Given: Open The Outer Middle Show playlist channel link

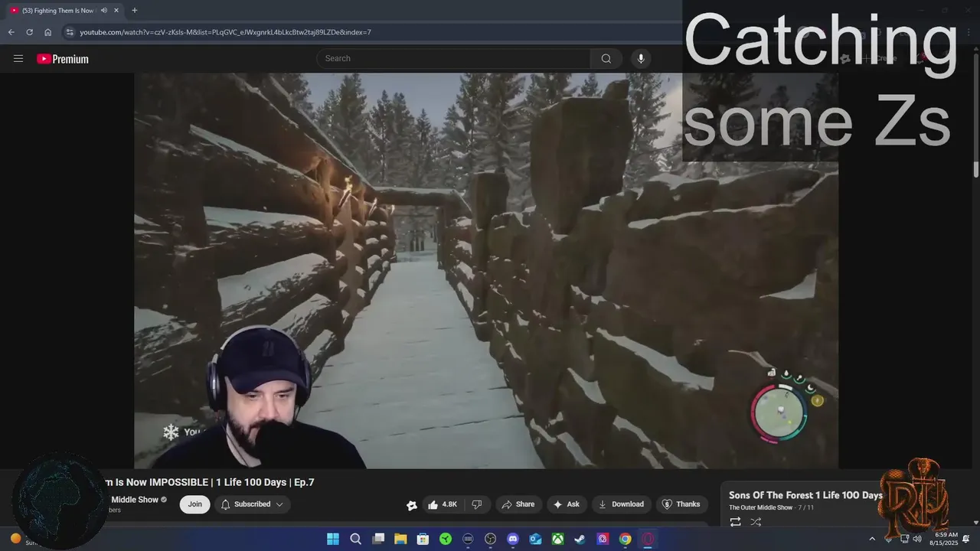Looking at the screenshot, I should 760,508.
